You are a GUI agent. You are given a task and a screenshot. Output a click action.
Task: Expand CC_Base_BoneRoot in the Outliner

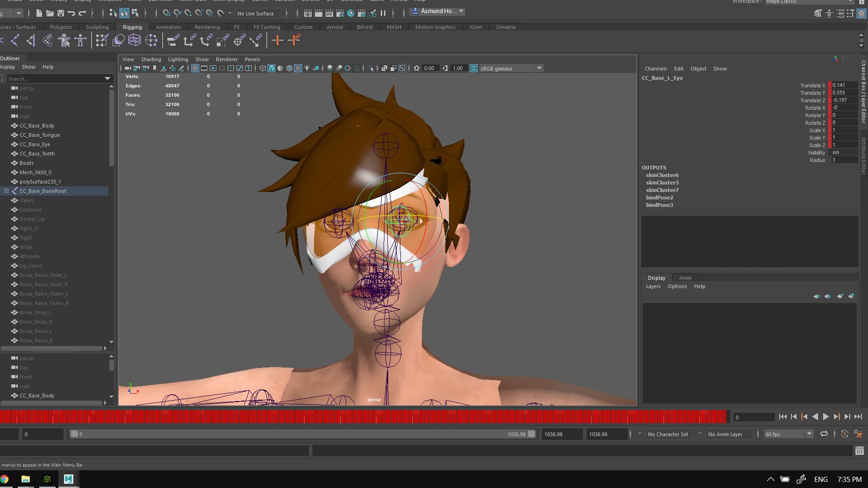(6, 191)
